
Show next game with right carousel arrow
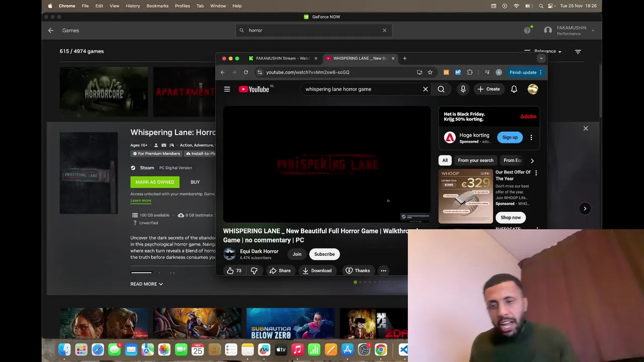click(x=585, y=208)
